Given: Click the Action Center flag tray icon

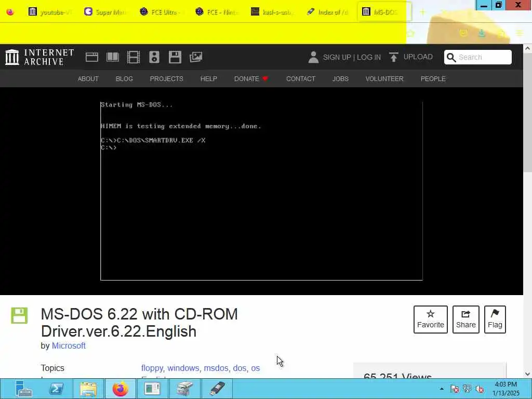Looking at the screenshot, I should pyautogui.click(x=455, y=389).
